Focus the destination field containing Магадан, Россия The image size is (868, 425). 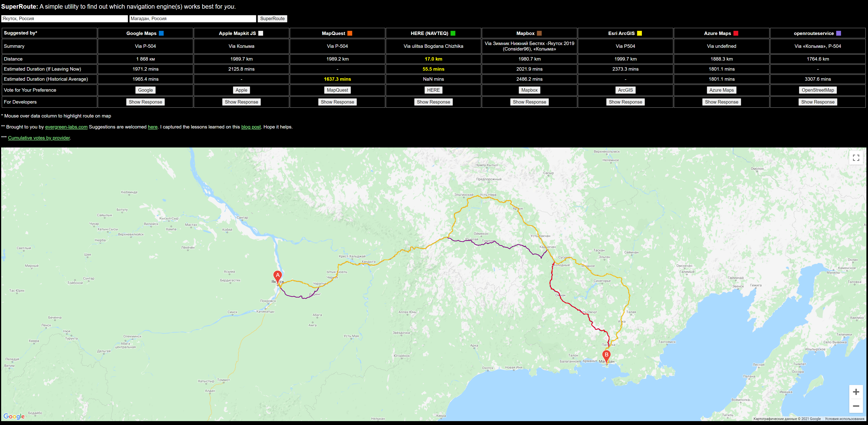coord(193,19)
